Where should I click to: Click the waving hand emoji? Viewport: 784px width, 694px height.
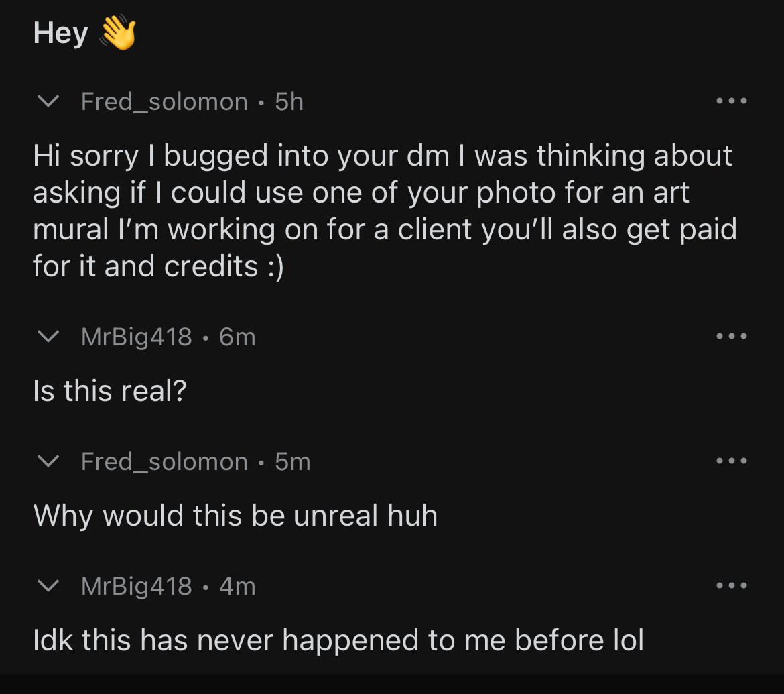point(117,33)
